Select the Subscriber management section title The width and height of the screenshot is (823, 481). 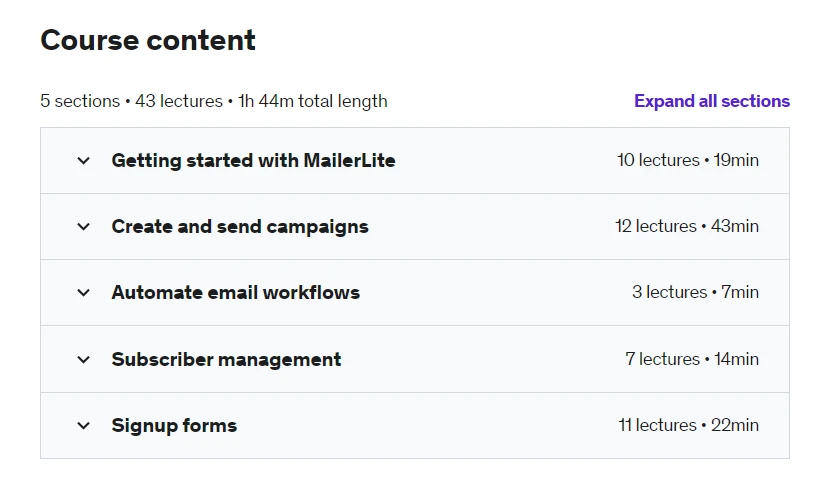[226, 360]
